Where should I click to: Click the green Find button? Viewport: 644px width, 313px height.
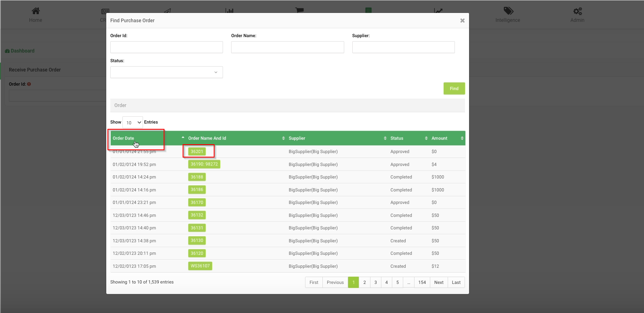pyautogui.click(x=454, y=88)
